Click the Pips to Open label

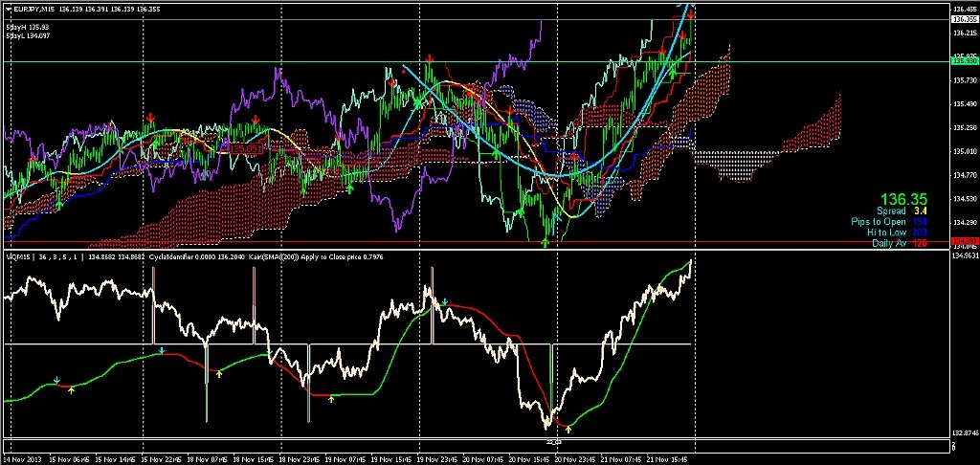click(879, 222)
